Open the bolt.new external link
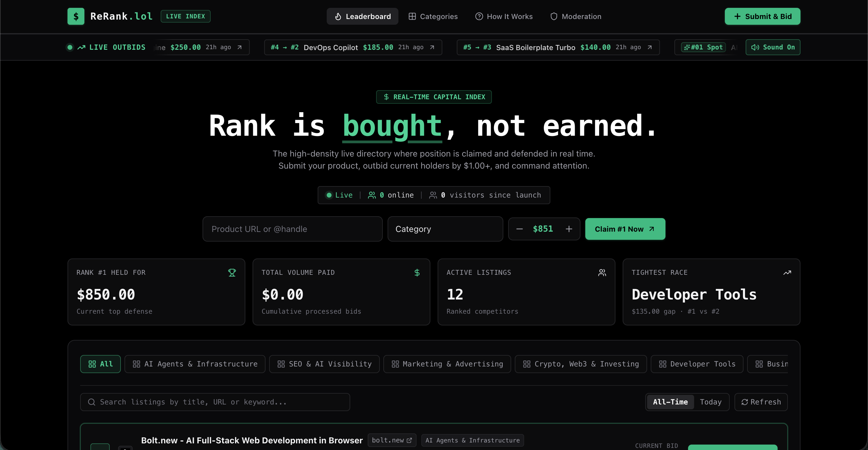The height and width of the screenshot is (450, 868). pyautogui.click(x=392, y=440)
